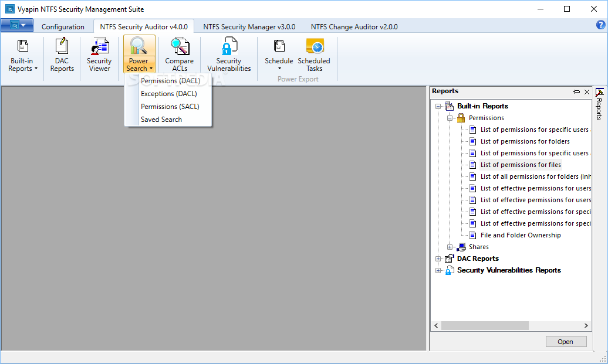Click the Schedule ribbon button
Viewport: 608px width, 364px height.
pos(279,55)
